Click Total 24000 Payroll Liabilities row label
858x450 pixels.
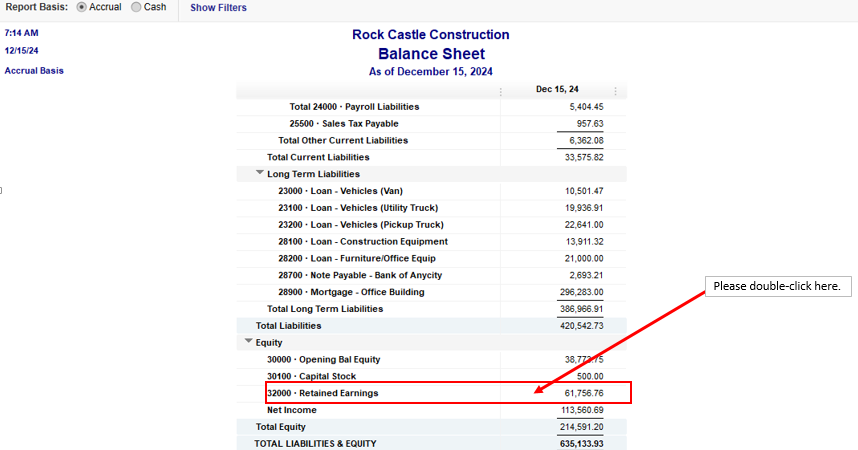[354, 107]
